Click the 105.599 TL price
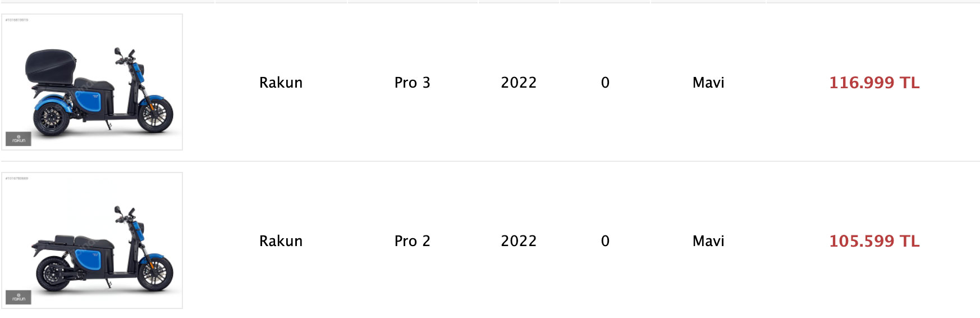Screen dimensions: 980x318 pyautogui.click(x=874, y=241)
